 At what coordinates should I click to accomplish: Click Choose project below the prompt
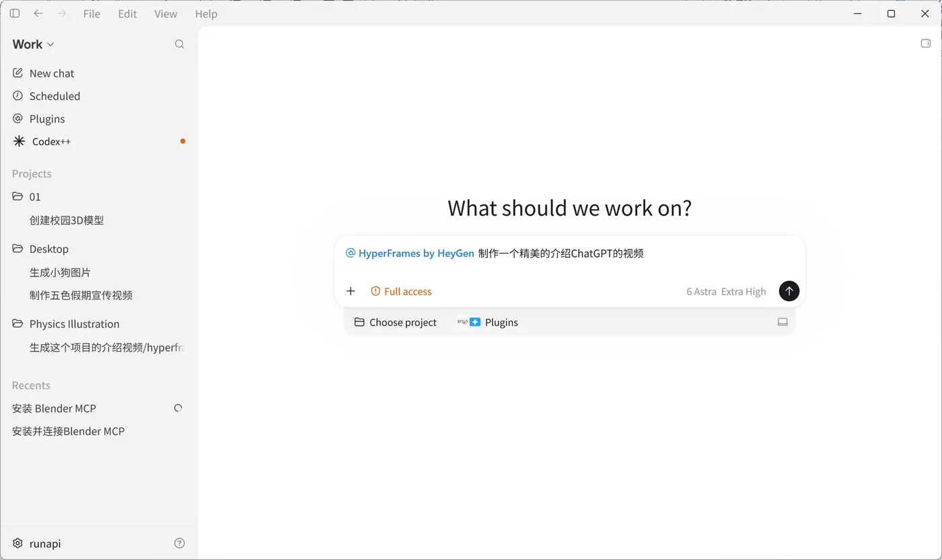point(396,323)
